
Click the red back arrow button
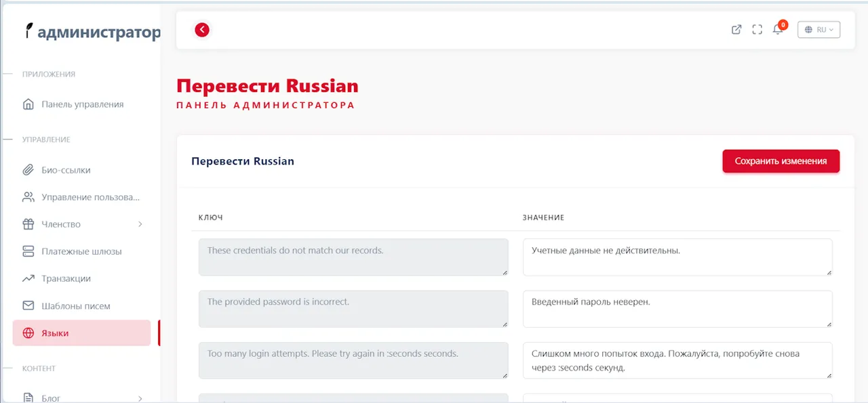[202, 30]
